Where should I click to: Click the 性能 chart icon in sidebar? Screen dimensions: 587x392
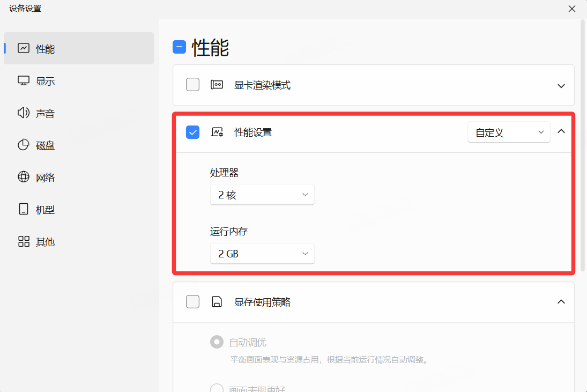point(24,48)
